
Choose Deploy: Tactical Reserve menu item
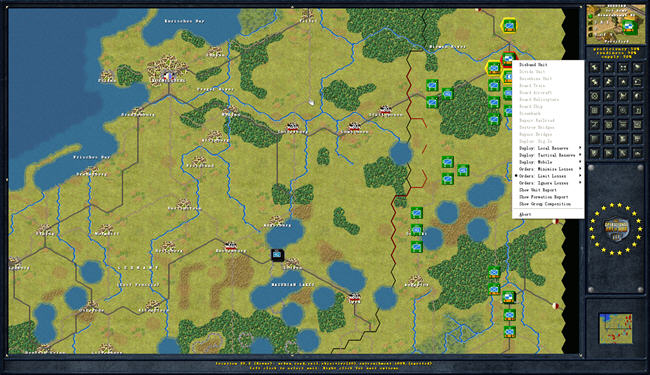point(547,155)
